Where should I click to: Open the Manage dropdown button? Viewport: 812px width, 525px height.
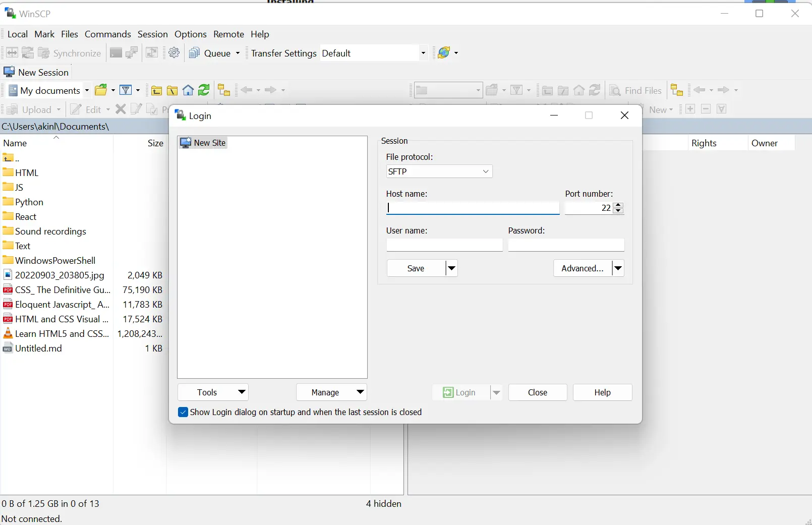pos(331,392)
